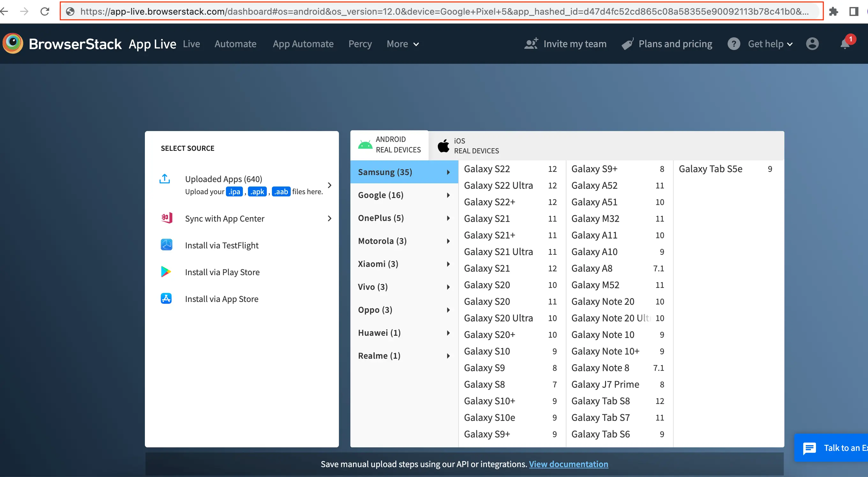Click the Install via TestFlight icon
This screenshot has height=477, width=868.
pos(167,245)
